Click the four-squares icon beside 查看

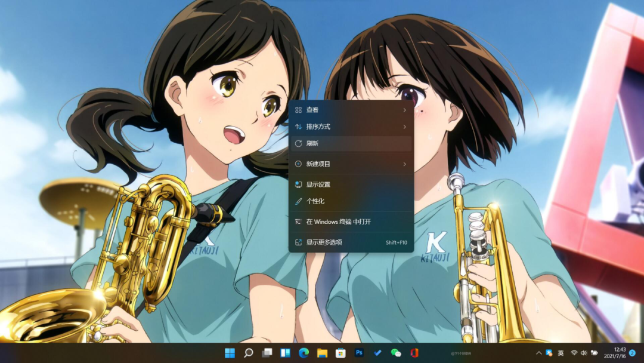(299, 110)
